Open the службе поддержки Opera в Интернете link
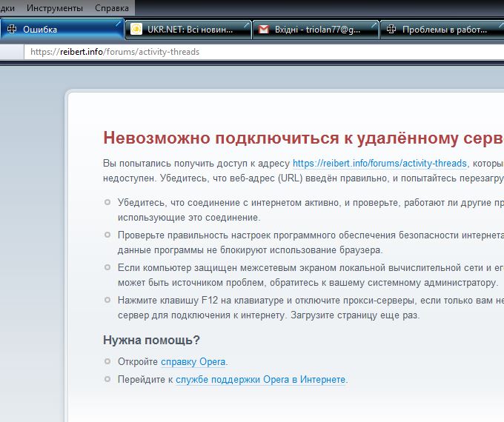The height and width of the screenshot is (422, 504). [x=260, y=379]
